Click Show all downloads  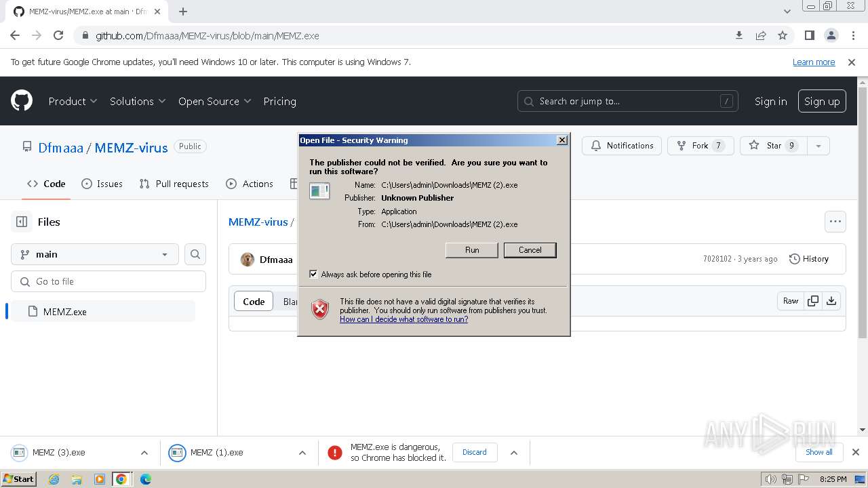tap(819, 452)
